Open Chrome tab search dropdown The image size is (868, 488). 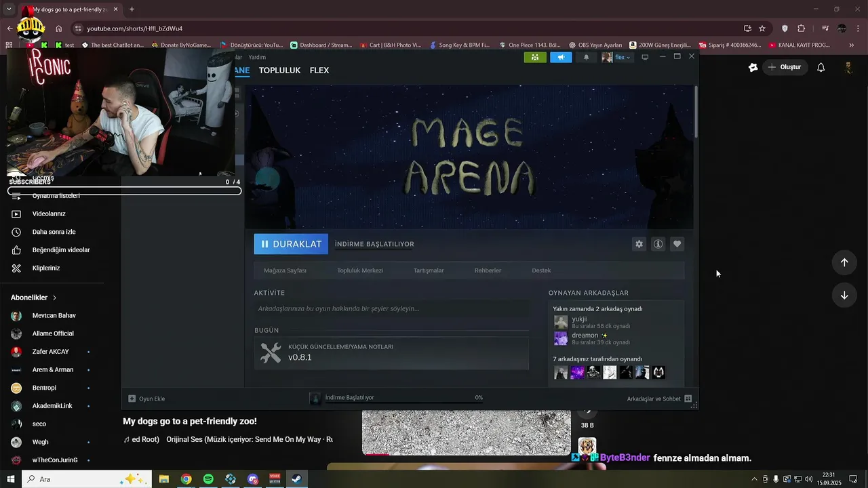pyautogui.click(x=9, y=9)
